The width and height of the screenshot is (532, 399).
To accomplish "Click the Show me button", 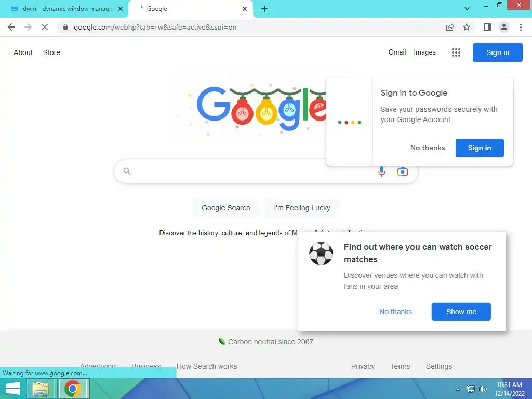I will pos(461,312).
